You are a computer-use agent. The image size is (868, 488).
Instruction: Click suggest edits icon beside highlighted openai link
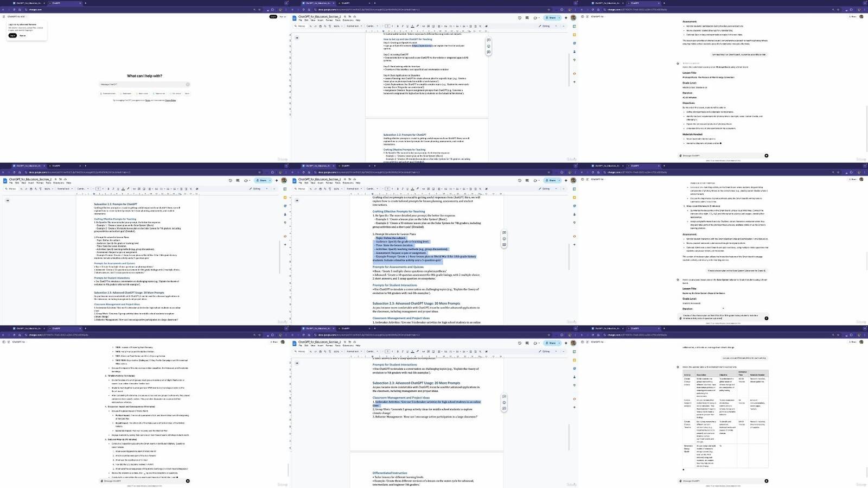click(489, 52)
